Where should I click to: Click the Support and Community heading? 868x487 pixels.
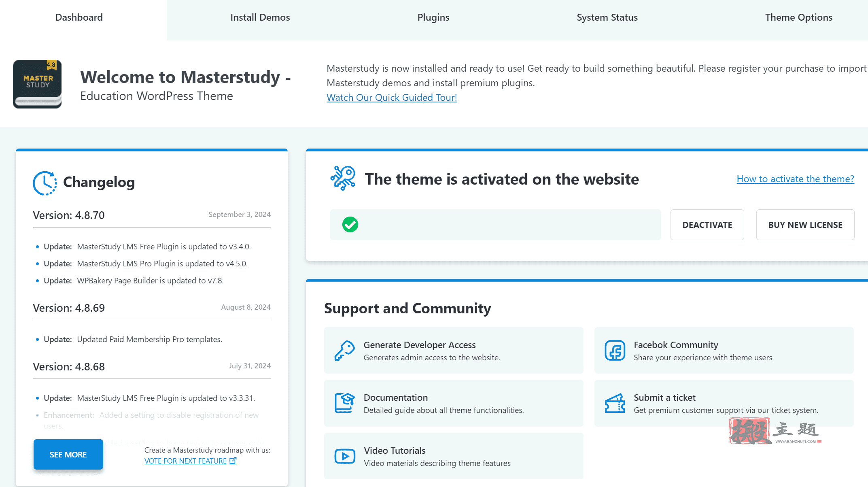(407, 308)
